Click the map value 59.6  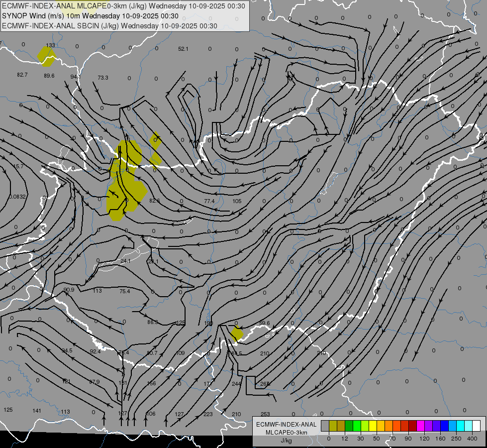[265, 323]
